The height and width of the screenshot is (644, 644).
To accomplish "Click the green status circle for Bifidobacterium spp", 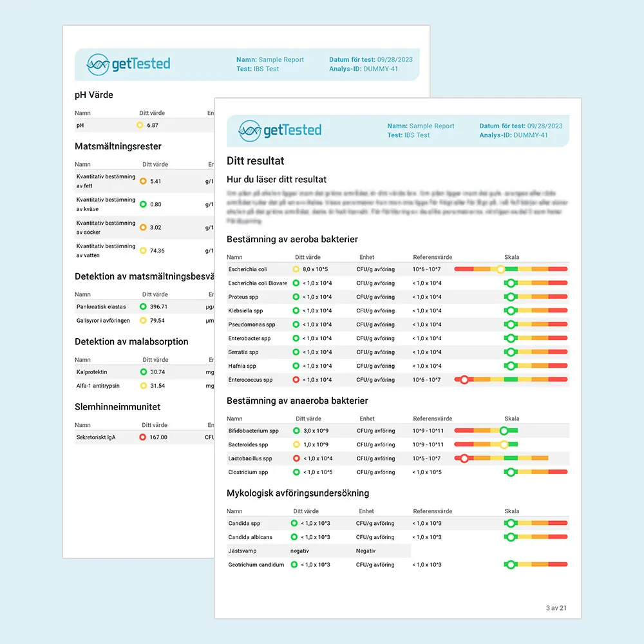I will (x=296, y=431).
